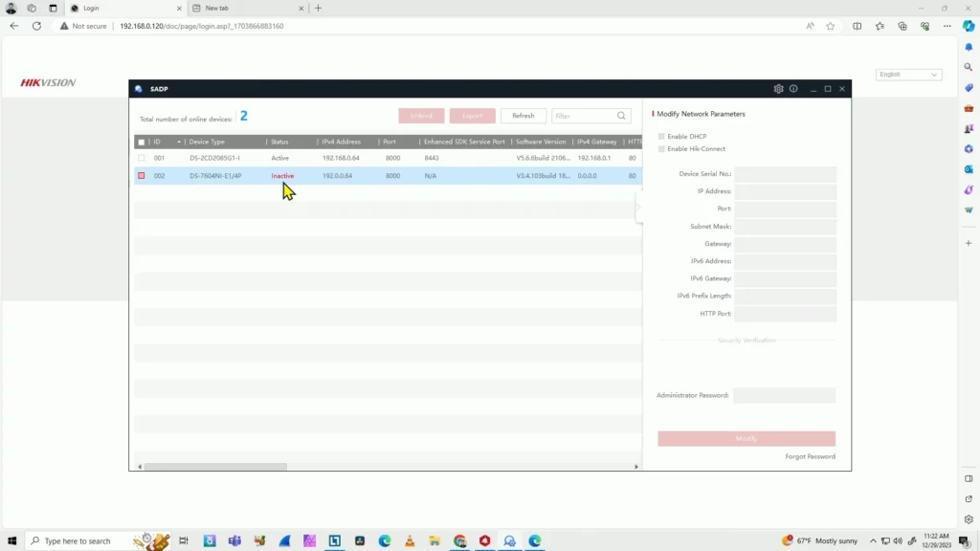Image resolution: width=980 pixels, height=551 pixels.
Task: Open VLC from the taskbar
Action: point(409,540)
